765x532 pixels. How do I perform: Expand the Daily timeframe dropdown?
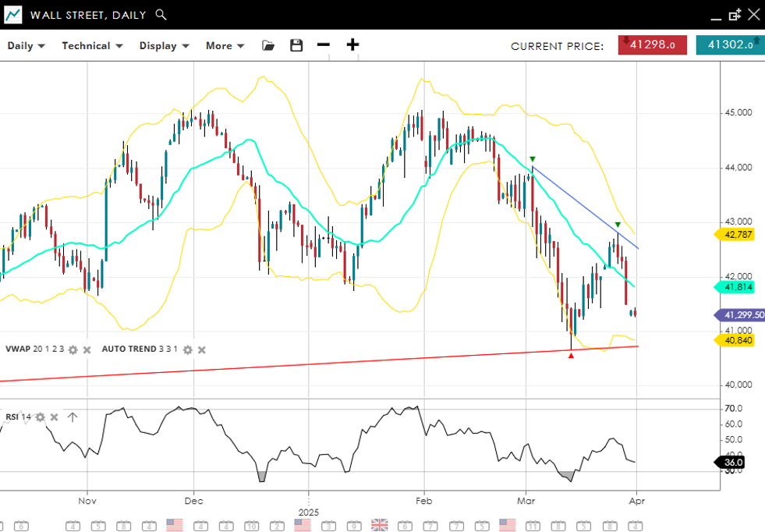pyautogui.click(x=26, y=45)
